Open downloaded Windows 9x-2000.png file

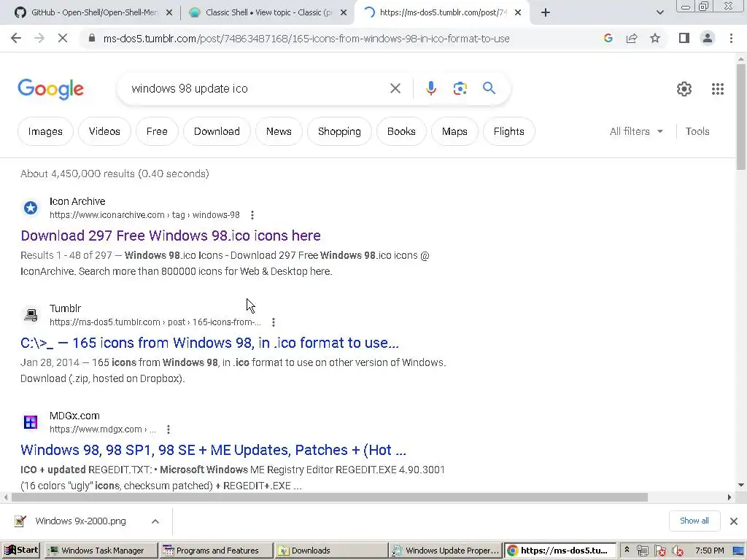coord(80,521)
